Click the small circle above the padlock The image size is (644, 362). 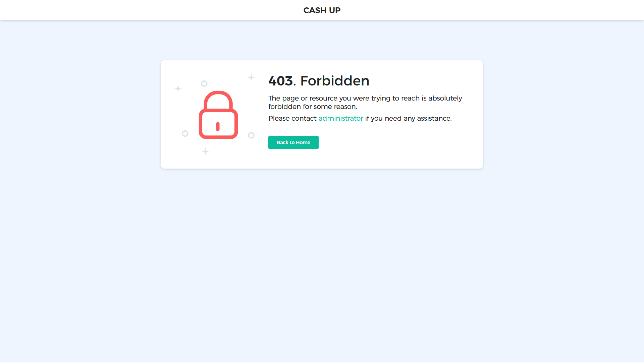(x=204, y=83)
